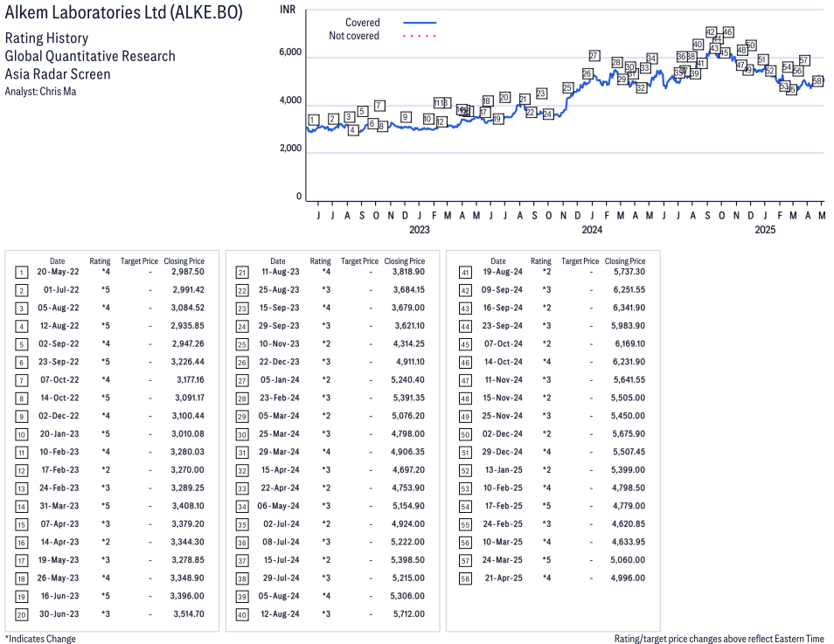Click chart marker 34 on the chart
Viewport: 834px width, 644px height.
click(651, 59)
